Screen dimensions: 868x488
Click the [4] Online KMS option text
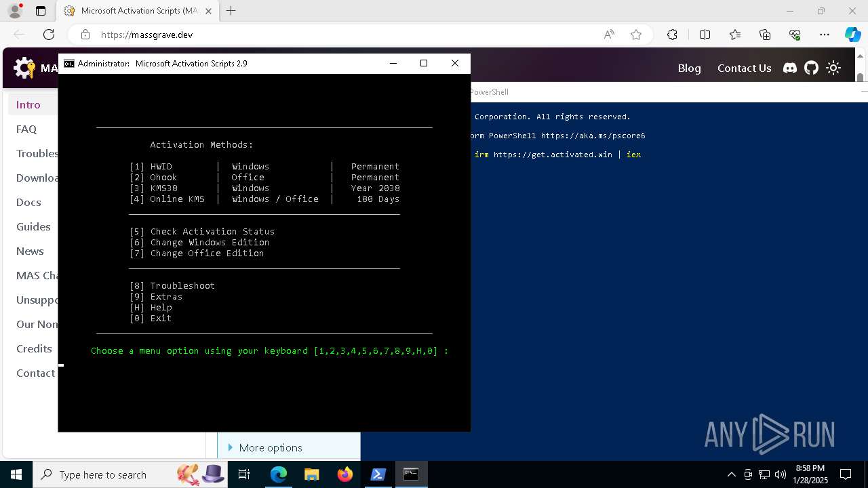tap(167, 199)
